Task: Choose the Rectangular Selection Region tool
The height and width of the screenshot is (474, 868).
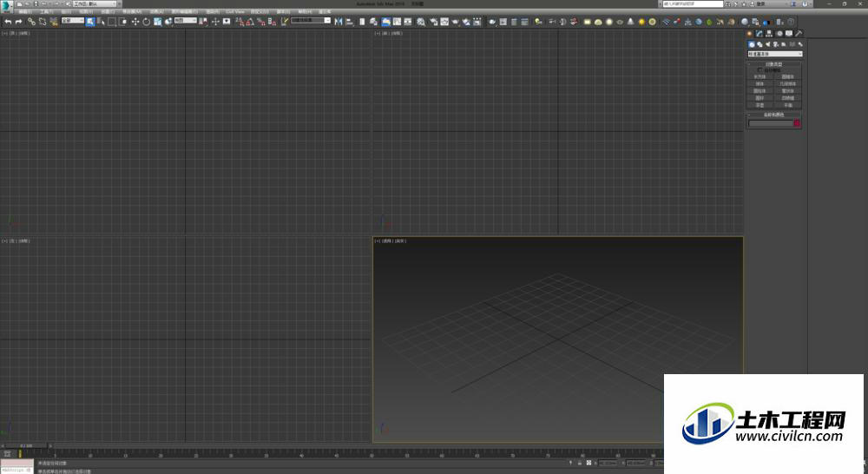Action: pos(112,22)
